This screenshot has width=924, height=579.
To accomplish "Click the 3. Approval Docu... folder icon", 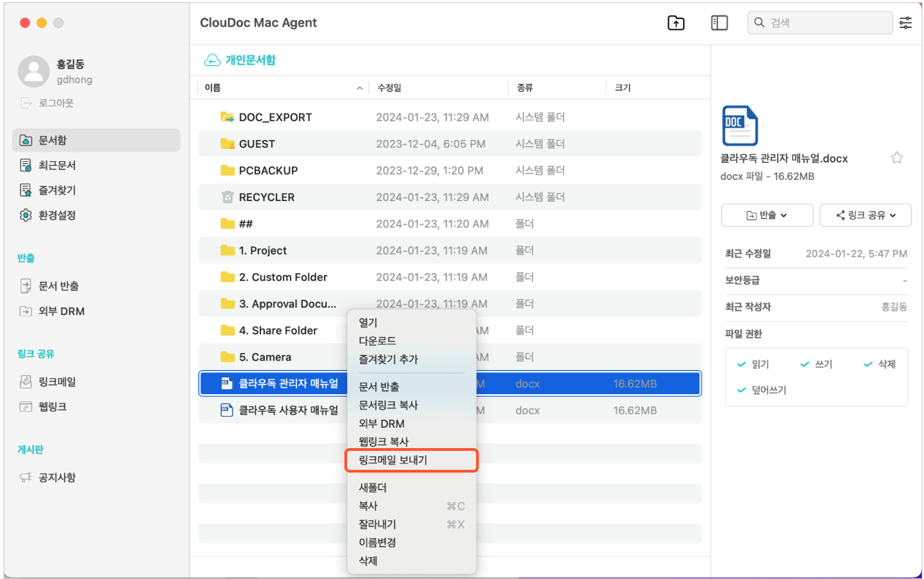I will [227, 303].
